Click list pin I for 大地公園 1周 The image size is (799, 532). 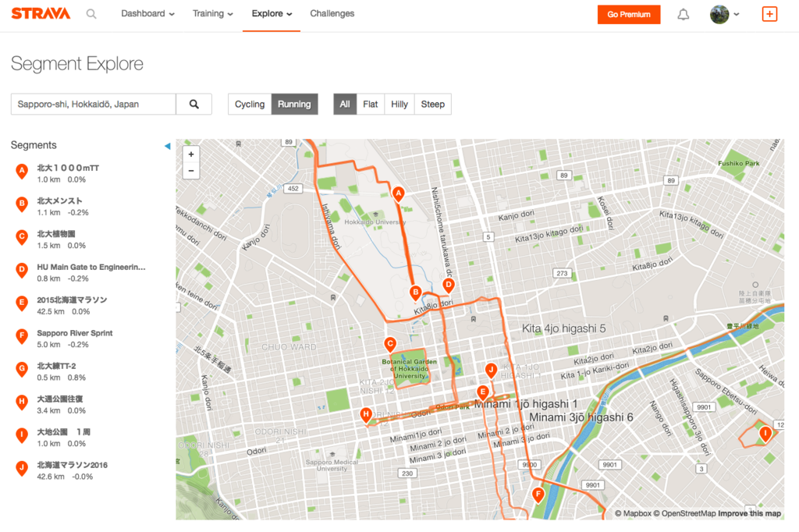click(x=21, y=435)
